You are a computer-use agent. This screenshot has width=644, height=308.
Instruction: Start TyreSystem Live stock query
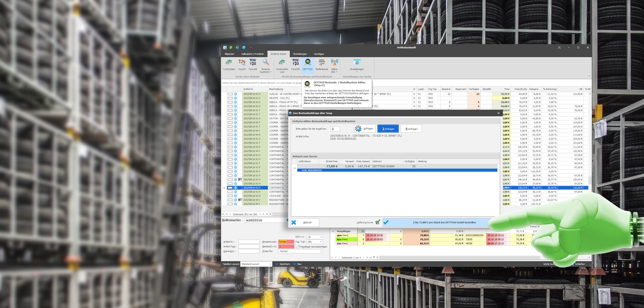(x=282, y=66)
